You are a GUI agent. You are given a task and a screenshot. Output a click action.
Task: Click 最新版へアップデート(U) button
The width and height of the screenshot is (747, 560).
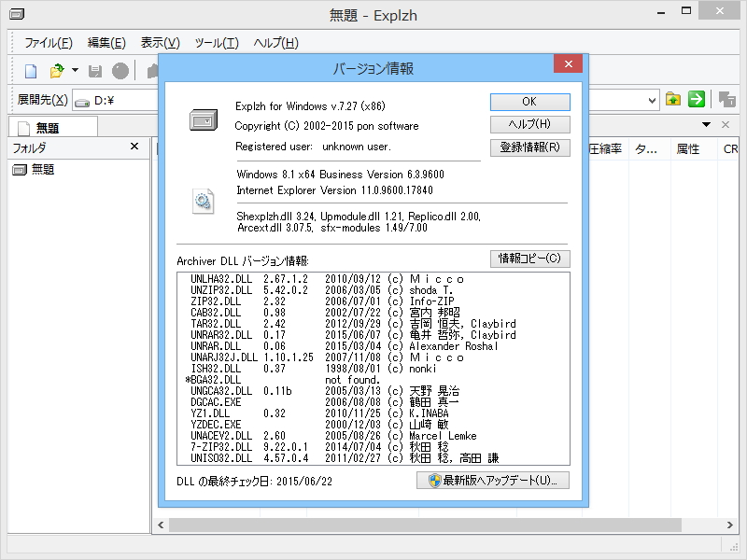(x=493, y=479)
